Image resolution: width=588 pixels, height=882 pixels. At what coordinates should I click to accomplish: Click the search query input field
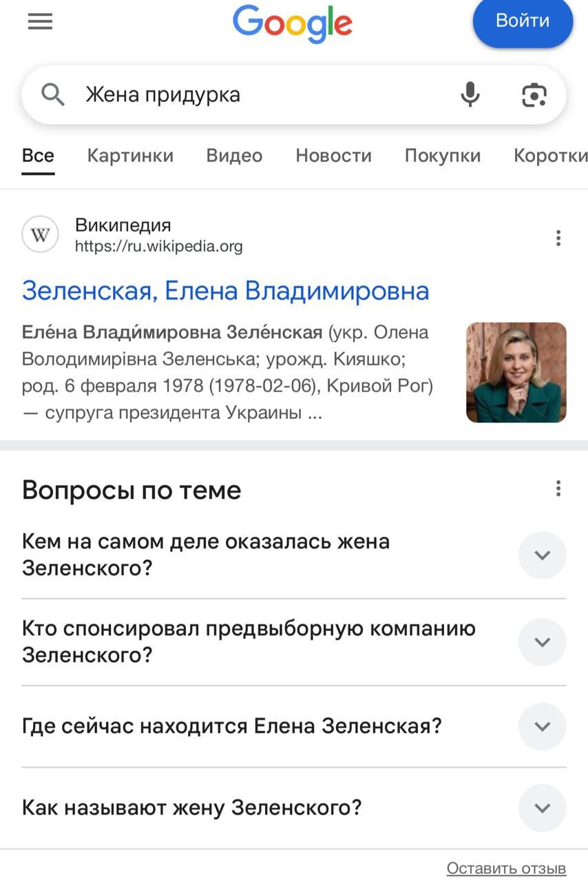click(x=262, y=94)
